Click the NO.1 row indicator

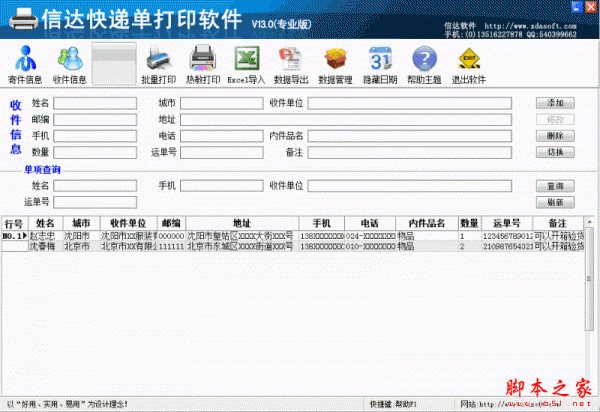point(15,236)
